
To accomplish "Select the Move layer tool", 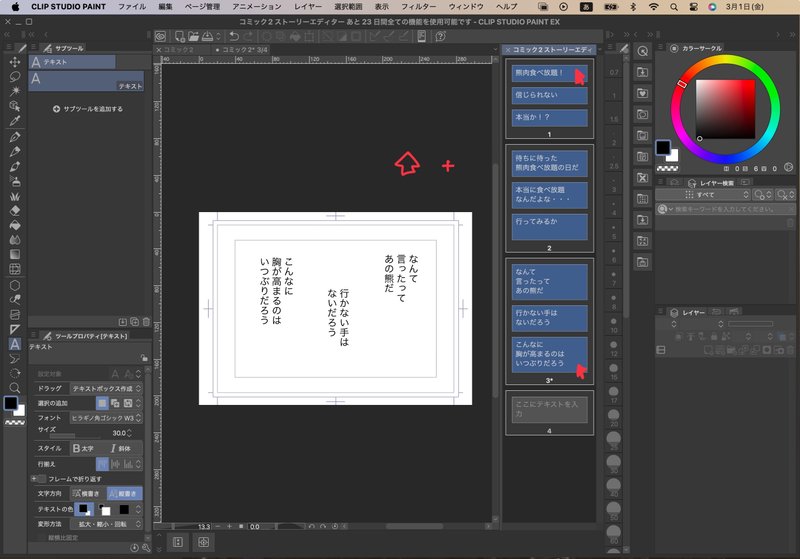I will (15, 62).
